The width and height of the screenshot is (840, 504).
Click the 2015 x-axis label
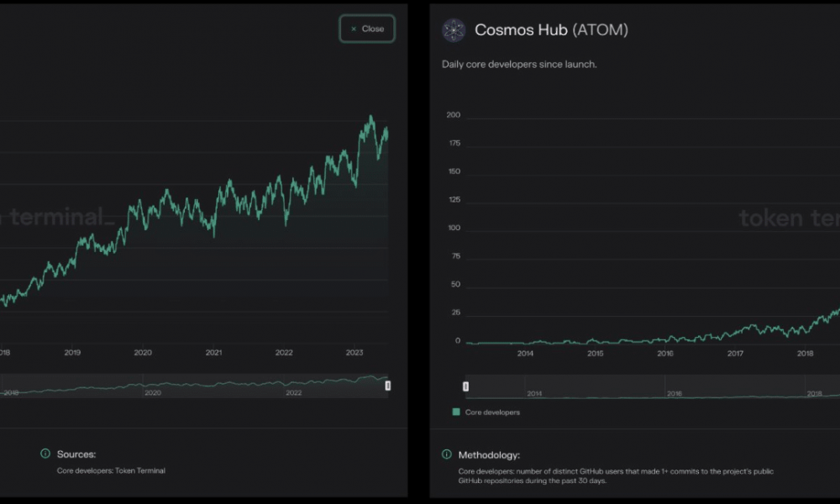coord(596,354)
